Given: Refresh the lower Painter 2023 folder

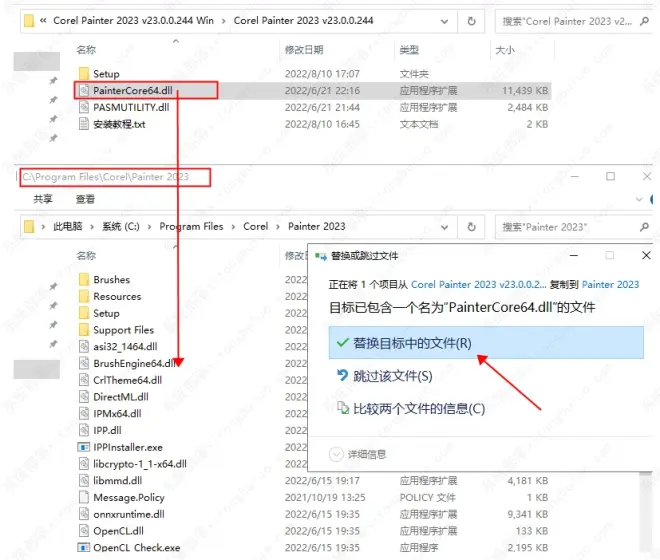Looking at the screenshot, I should pyautogui.click(x=471, y=227).
